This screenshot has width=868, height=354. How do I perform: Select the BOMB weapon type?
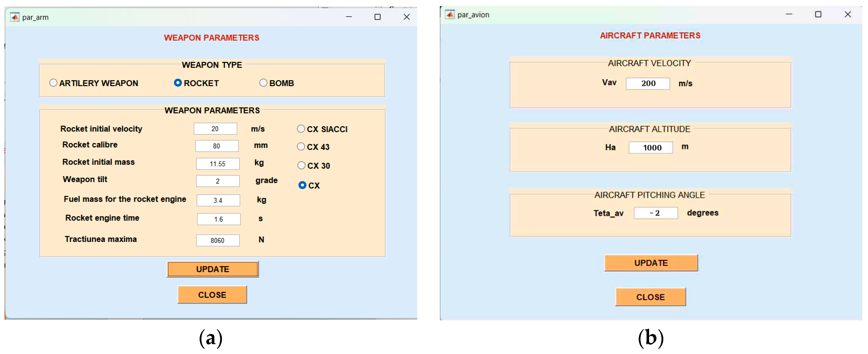pyautogui.click(x=263, y=83)
